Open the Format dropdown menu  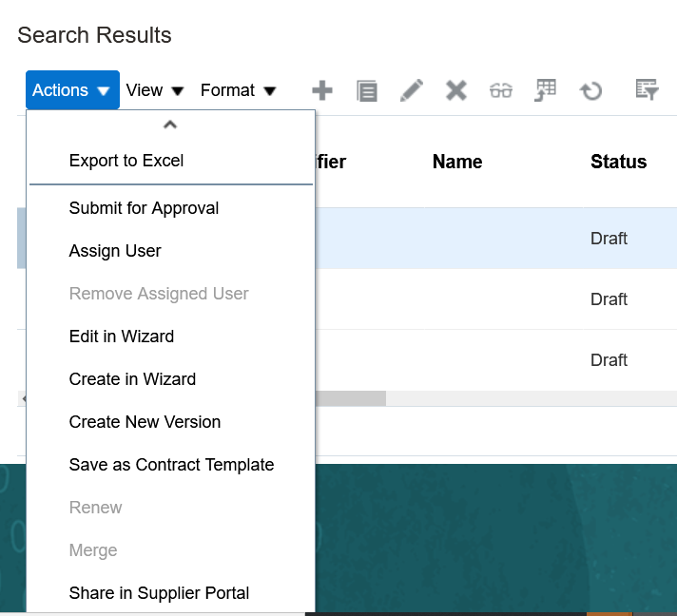pyautogui.click(x=238, y=90)
